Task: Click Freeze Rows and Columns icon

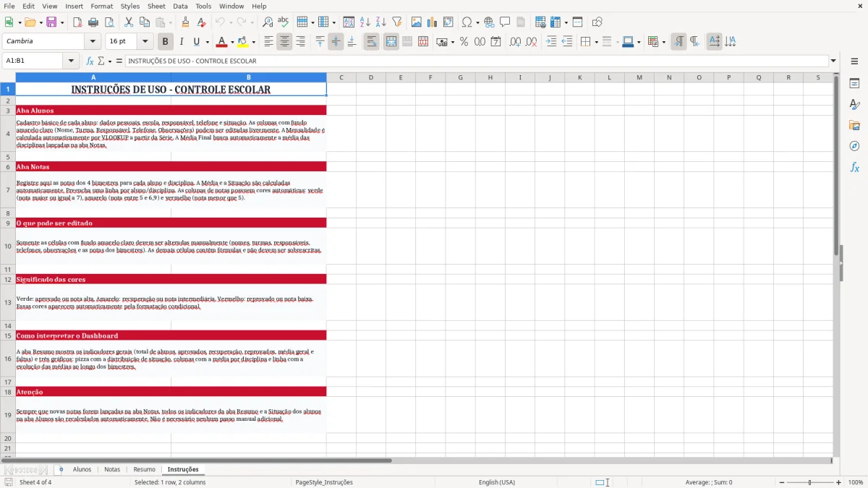Action: (x=556, y=22)
